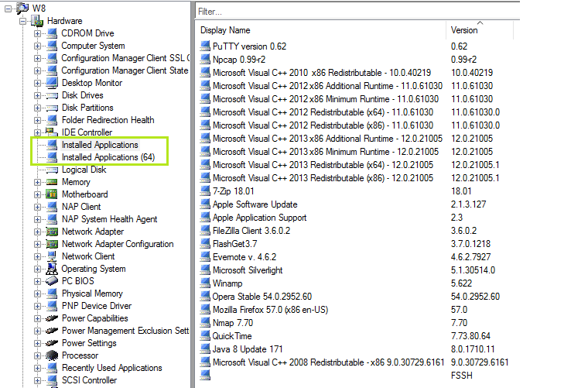Expand the Physical Memory node

click(x=37, y=294)
